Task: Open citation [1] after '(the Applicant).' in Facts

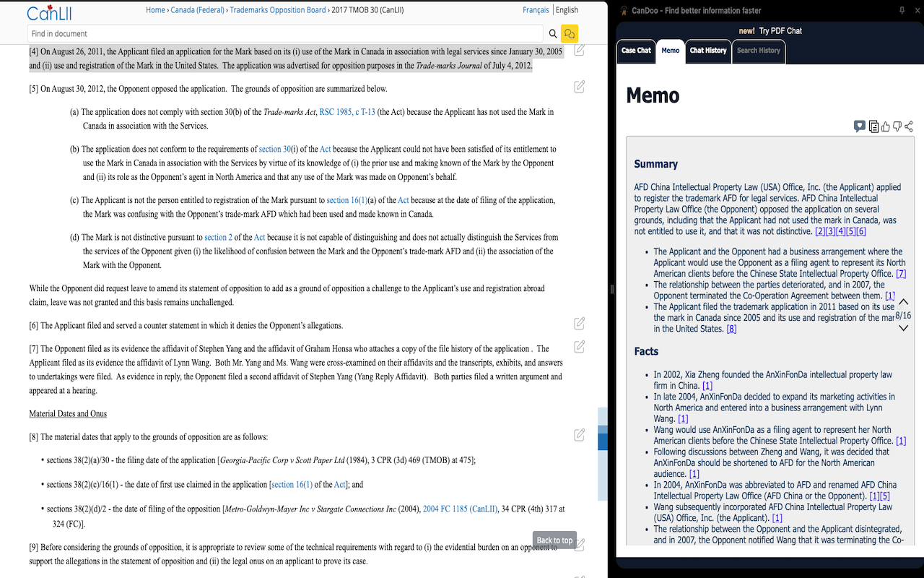Action: pos(777,518)
